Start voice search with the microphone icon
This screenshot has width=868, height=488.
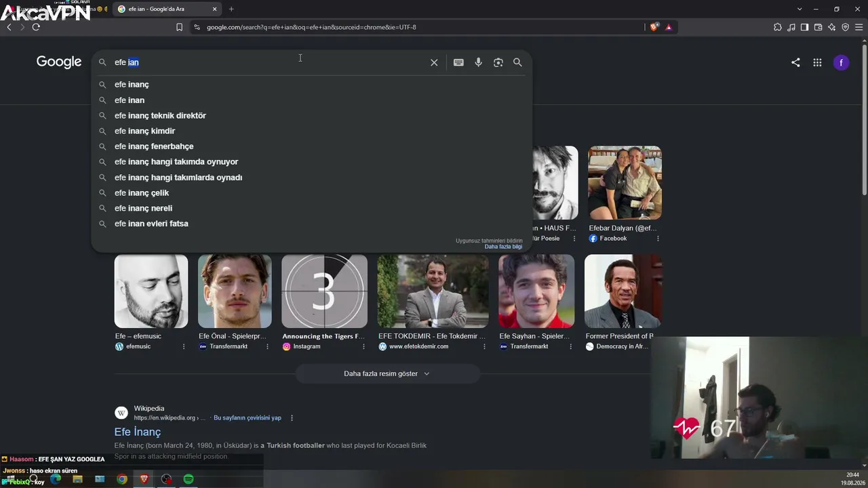[x=478, y=62]
